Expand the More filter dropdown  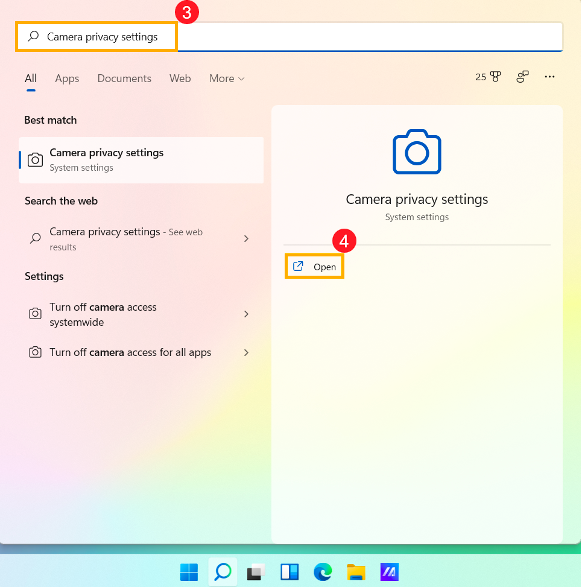(x=227, y=78)
